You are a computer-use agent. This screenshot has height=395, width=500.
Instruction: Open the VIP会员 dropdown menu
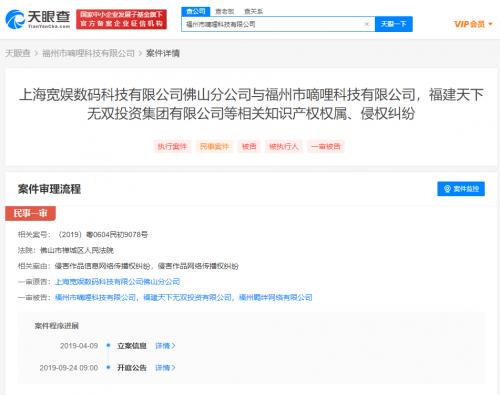(x=473, y=24)
